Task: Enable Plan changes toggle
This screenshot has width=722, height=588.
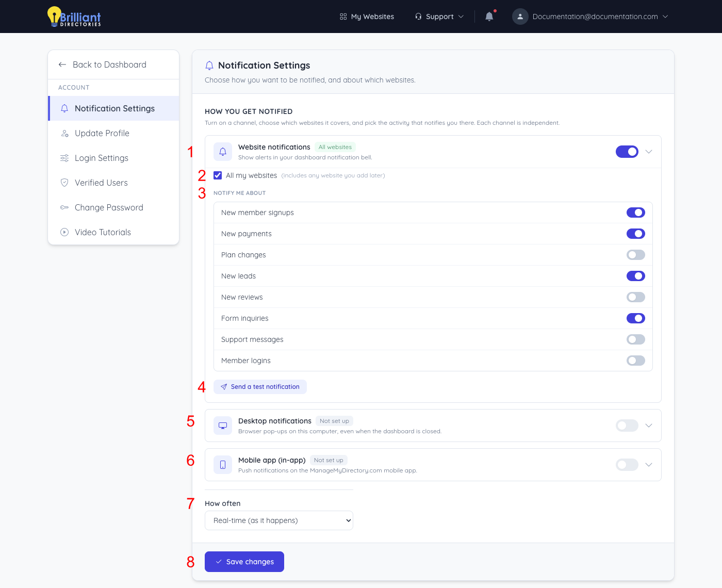Action: click(x=636, y=255)
